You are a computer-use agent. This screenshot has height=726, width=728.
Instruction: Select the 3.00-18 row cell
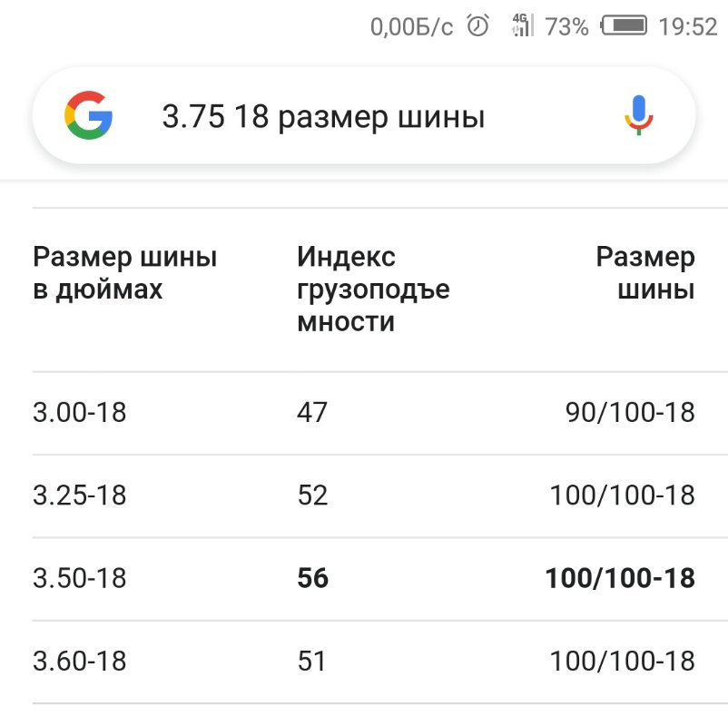pyautogui.click(x=79, y=412)
